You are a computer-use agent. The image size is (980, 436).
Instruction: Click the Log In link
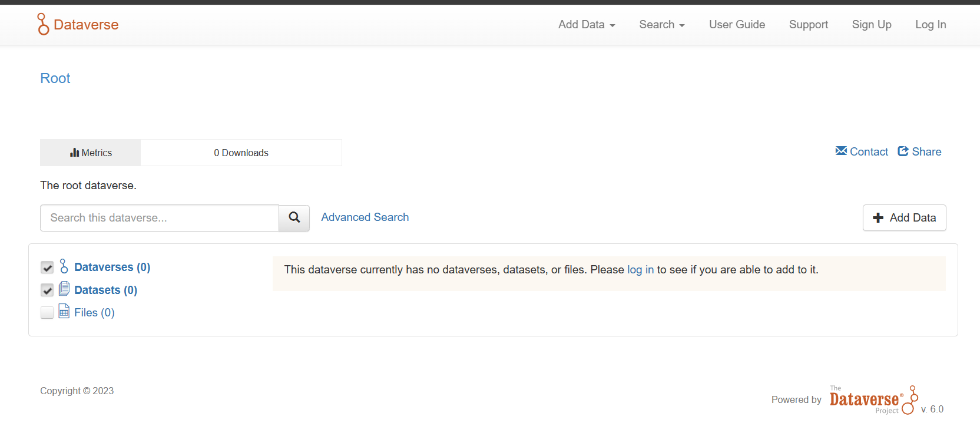[930, 25]
